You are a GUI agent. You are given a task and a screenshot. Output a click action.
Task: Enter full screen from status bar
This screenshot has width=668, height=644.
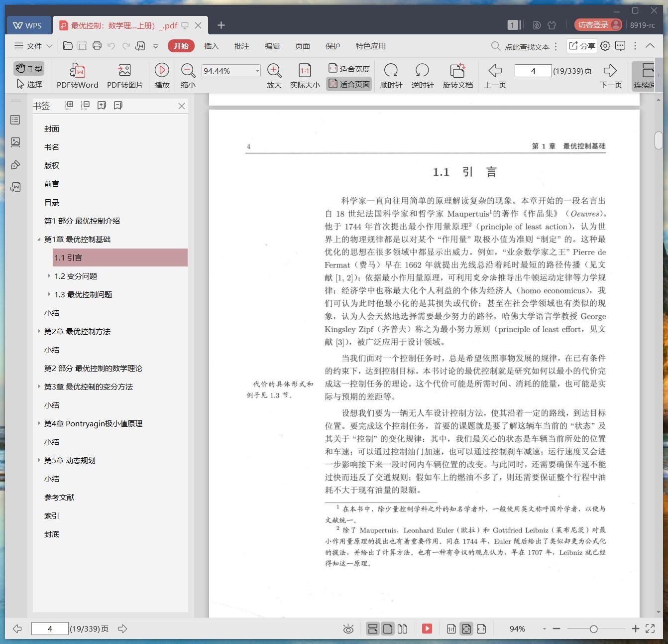[650, 629]
